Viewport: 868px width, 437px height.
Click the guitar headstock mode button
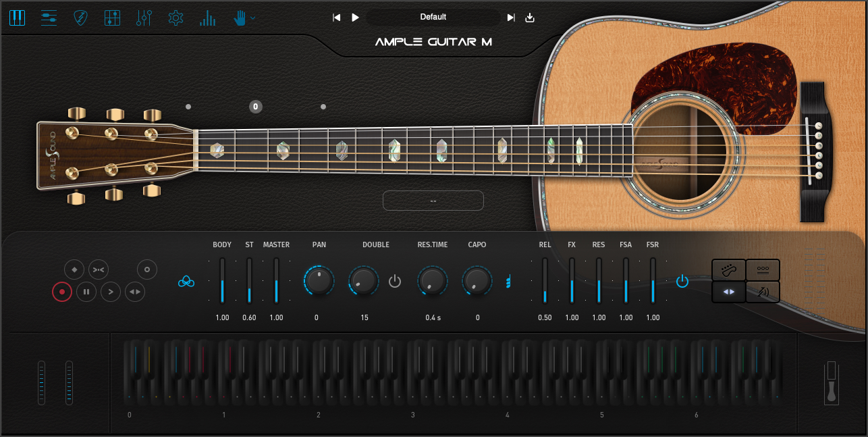click(x=729, y=270)
